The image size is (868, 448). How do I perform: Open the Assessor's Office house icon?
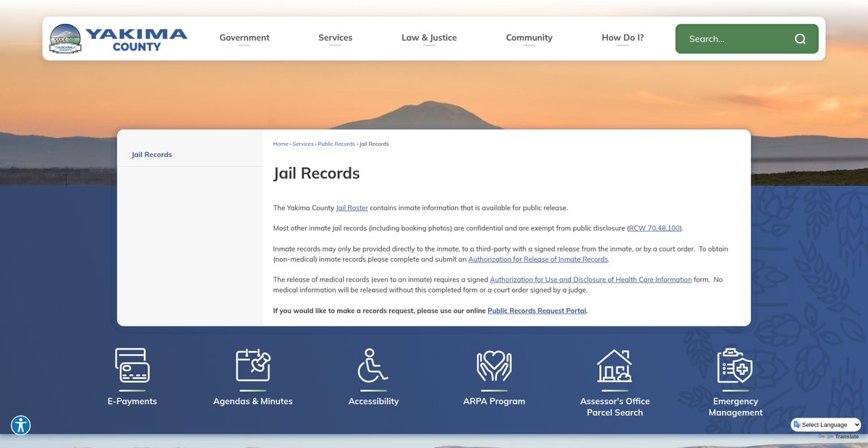pyautogui.click(x=615, y=365)
